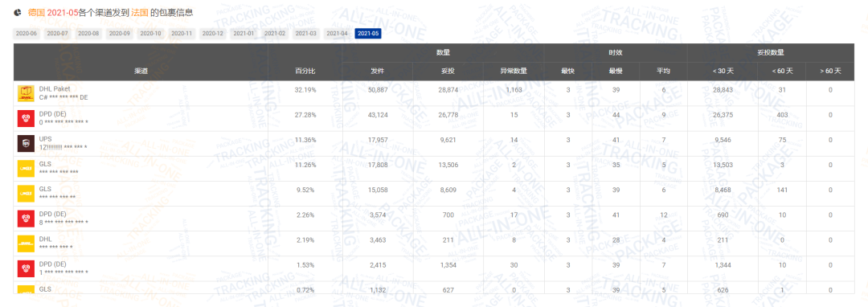The image size is (868, 307).
Task: Switch to the 2021-04 month tab
Action: (x=337, y=34)
